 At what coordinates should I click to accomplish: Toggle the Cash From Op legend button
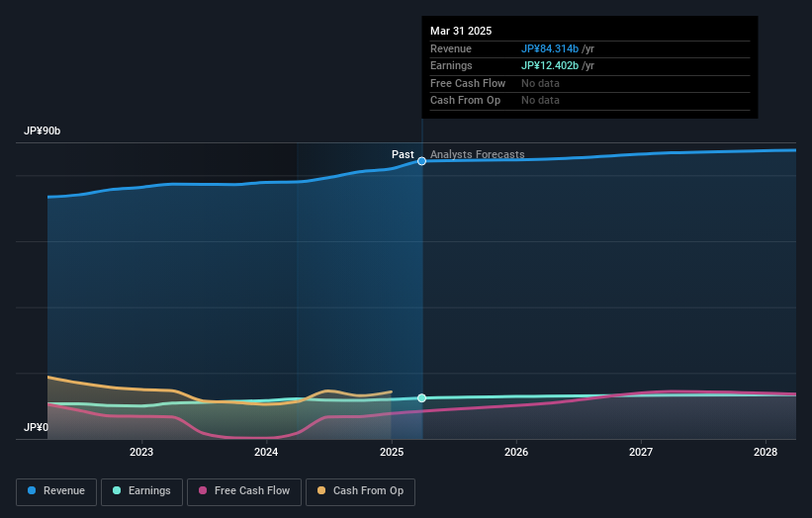[x=360, y=491]
